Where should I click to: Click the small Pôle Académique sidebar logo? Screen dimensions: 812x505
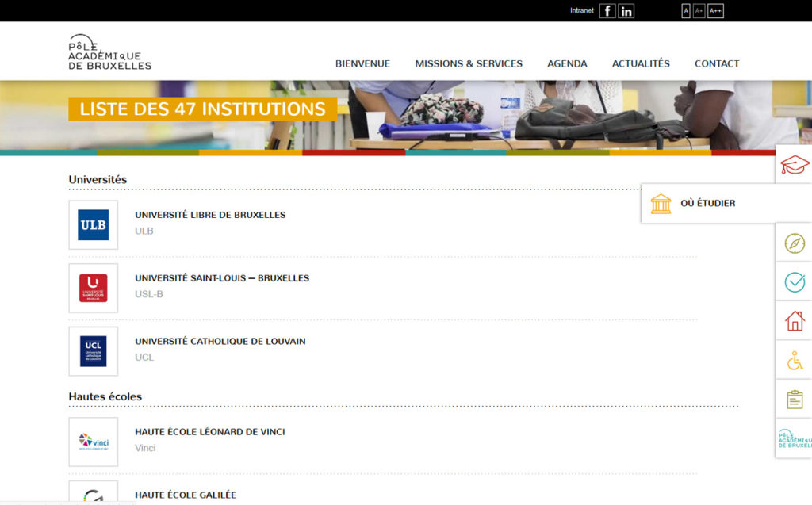tap(795, 438)
